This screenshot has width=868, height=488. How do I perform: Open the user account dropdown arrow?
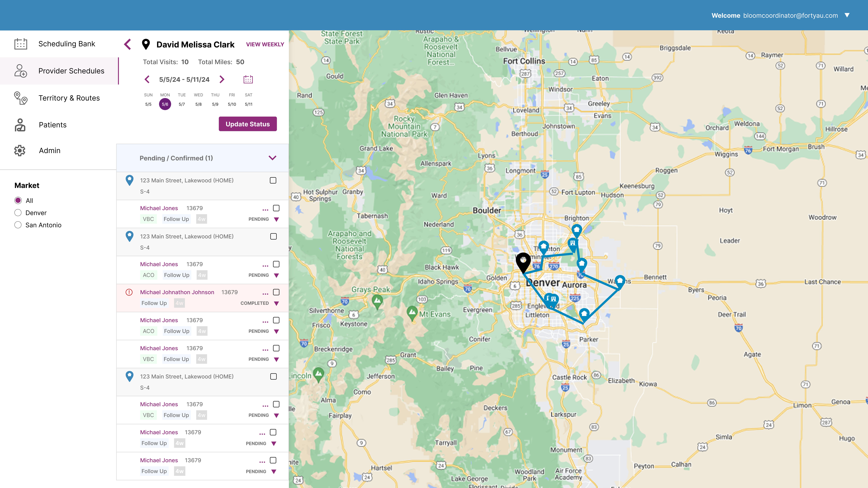click(x=847, y=15)
